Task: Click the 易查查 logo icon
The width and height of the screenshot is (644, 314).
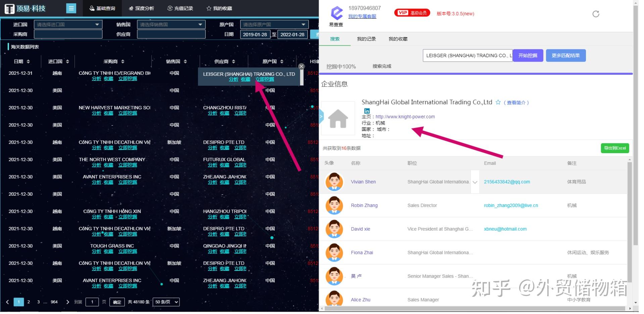Action: pos(337,14)
